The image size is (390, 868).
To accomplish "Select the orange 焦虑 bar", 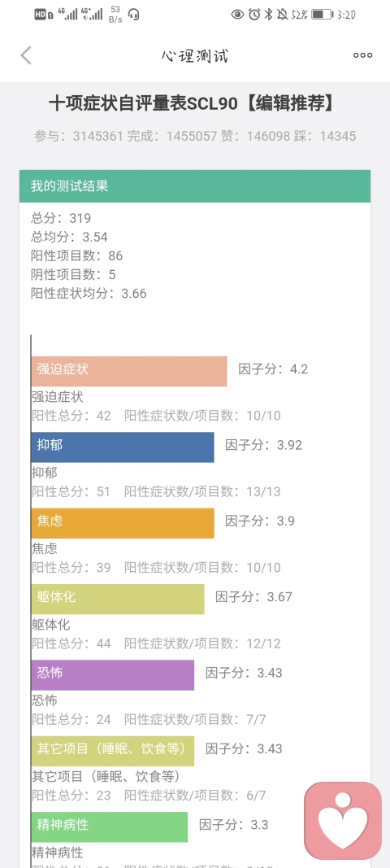I will click(x=123, y=523).
